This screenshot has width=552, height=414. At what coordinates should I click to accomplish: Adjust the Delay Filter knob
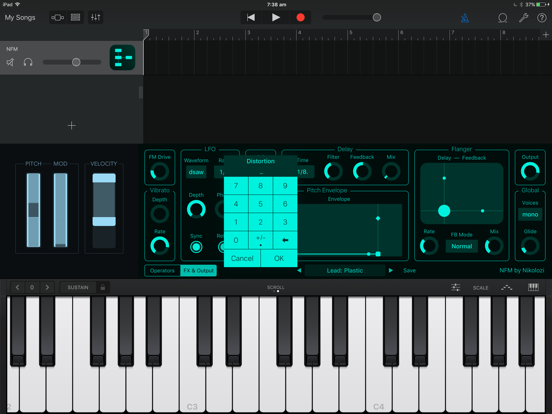(333, 171)
